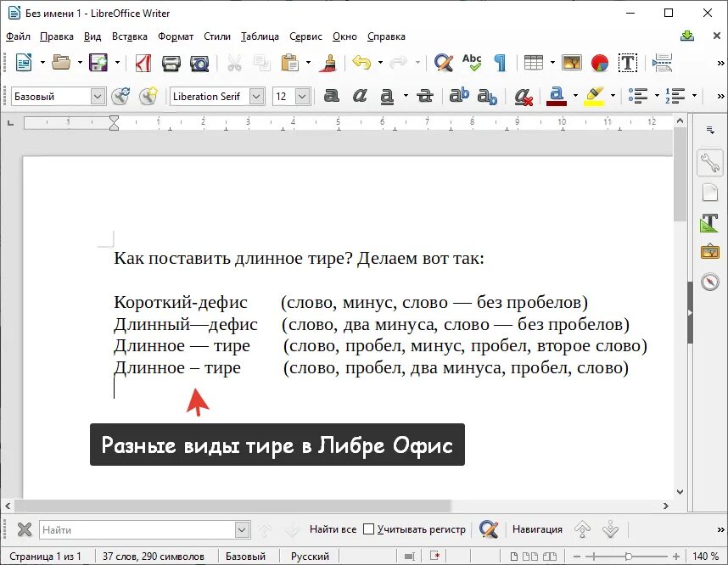Click the Русский language status field

pyautogui.click(x=310, y=557)
